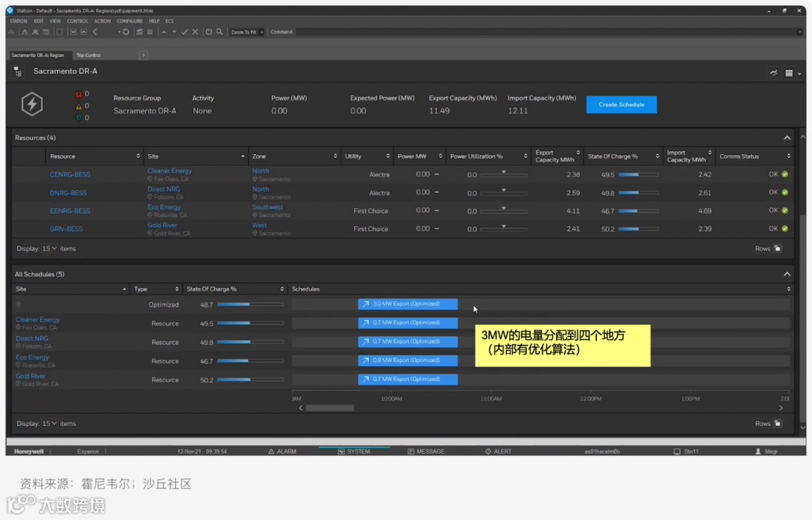Click the schedule timeline horizontal scrollbar thumb

[330, 408]
